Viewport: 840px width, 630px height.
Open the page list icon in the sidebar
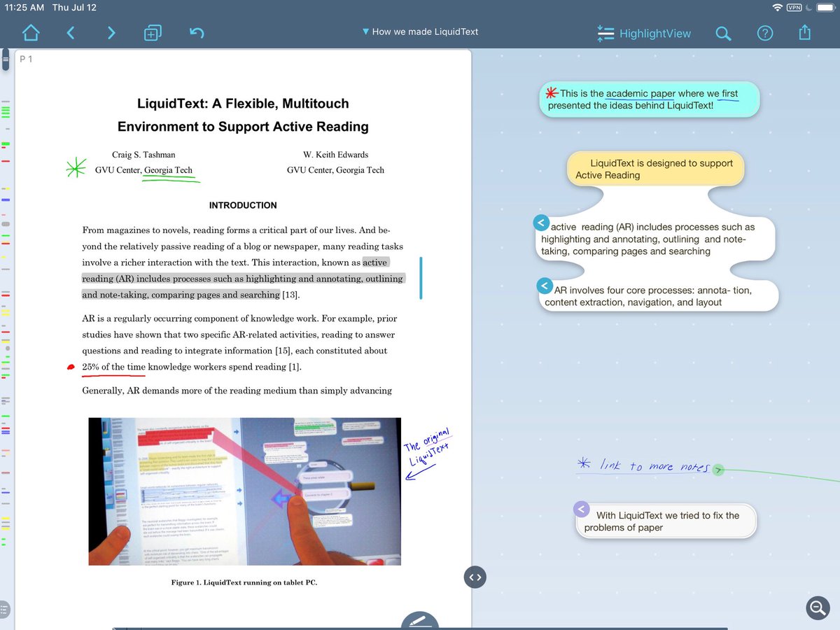click(6, 609)
